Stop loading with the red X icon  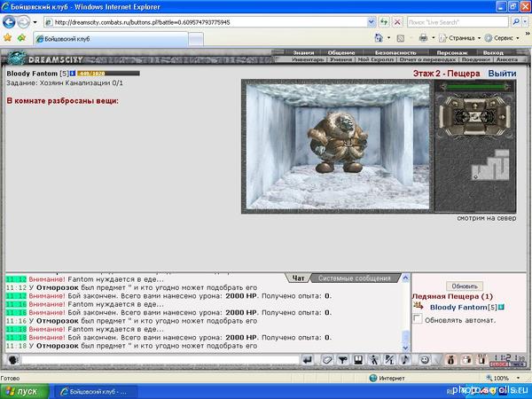tap(397, 22)
